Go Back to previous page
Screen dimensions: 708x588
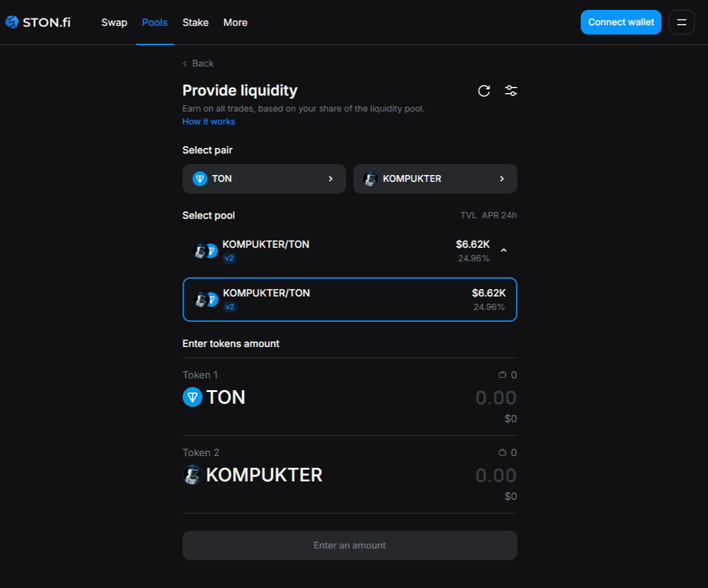[198, 63]
